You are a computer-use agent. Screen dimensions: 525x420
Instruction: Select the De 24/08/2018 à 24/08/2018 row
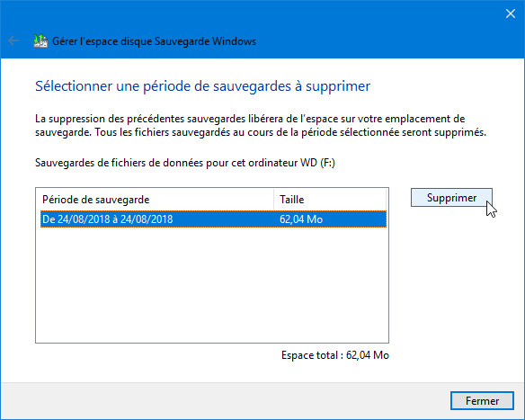click(213, 219)
